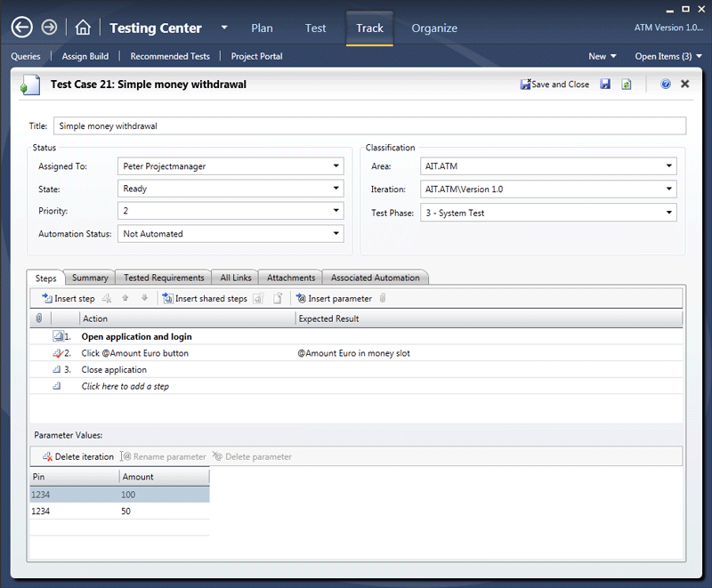Select the Plan menu item
The height and width of the screenshot is (588, 712).
pyautogui.click(x=262, y=28)
